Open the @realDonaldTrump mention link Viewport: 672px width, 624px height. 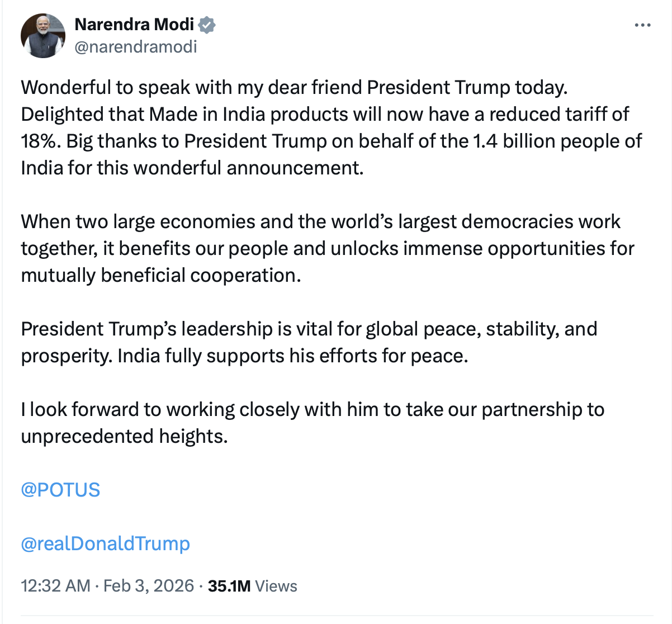pyautogui.click(x=105, y=543)
